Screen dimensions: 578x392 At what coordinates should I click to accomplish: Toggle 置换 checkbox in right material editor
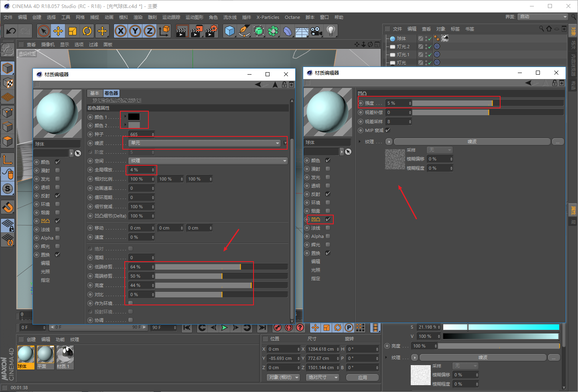click(x=328, y=253)
